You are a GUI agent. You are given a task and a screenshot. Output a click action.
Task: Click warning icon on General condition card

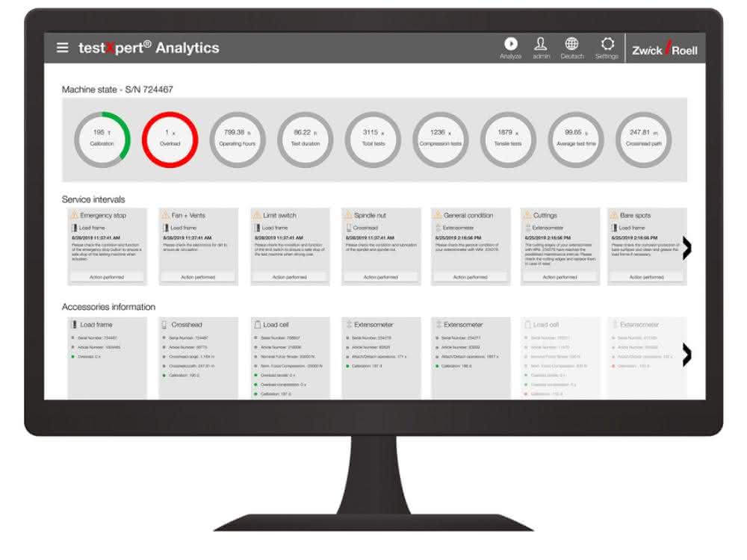point(437,215)
